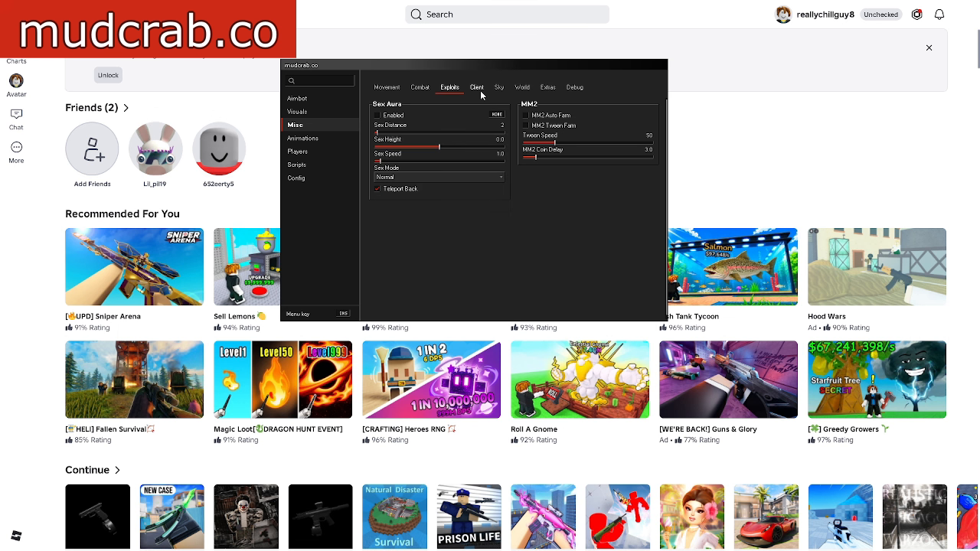
Task: Enable the MM2 Tween Farm checkbox
Action: (x=526, y=125)
